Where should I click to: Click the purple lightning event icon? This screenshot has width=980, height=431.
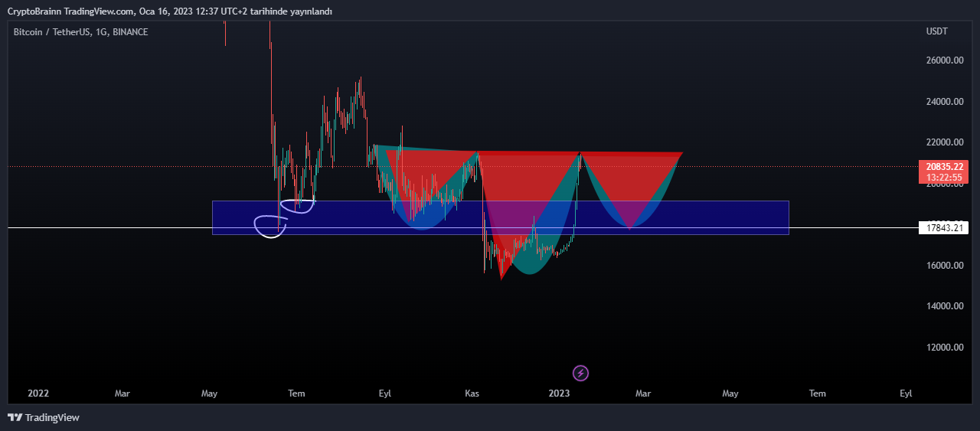(x=581, y=374)
